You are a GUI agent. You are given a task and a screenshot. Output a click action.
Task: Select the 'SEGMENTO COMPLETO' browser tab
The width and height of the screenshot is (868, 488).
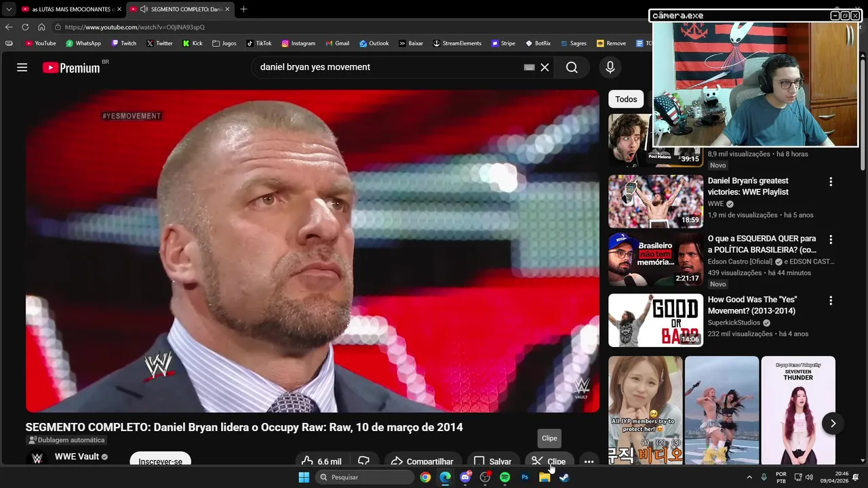pyautogui.click(x=180, y=9)
